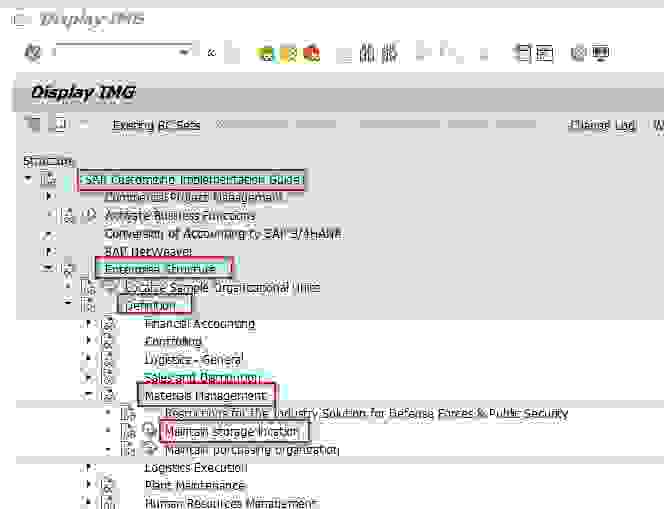The height and width of the screenshot is (509, 664).
Task: Click the green Back icon in toolbar
Action: click(x=266, y=53)
